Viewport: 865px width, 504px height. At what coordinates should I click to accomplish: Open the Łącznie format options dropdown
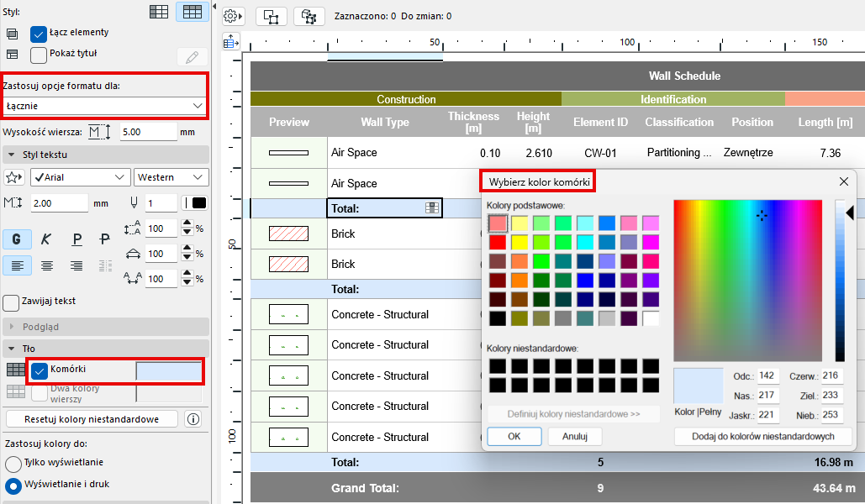[x=105, y=106]
